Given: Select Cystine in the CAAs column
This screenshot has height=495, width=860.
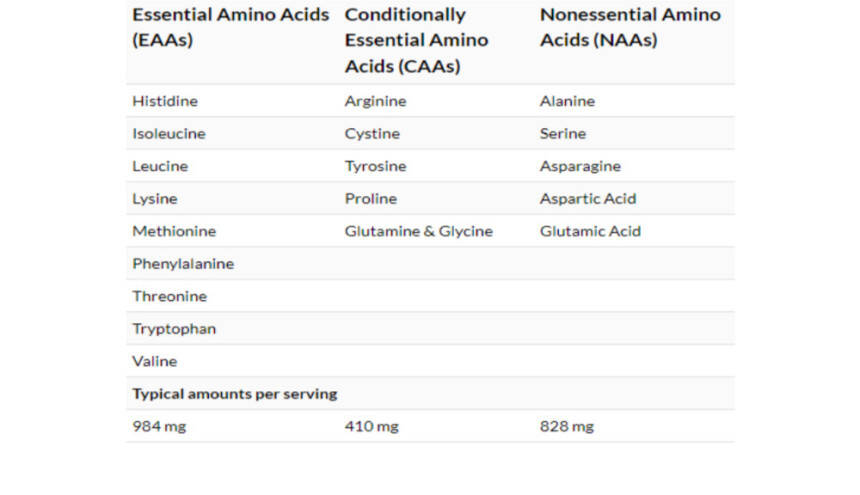Looking at the screenshot, I should point(372,134).
